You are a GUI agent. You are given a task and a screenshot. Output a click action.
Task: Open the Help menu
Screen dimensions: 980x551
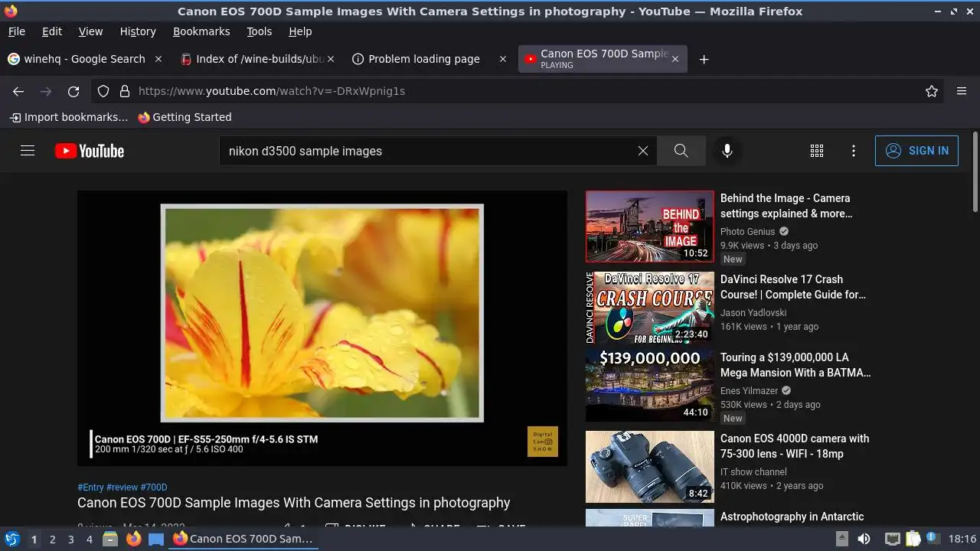[x=300, y=31]
